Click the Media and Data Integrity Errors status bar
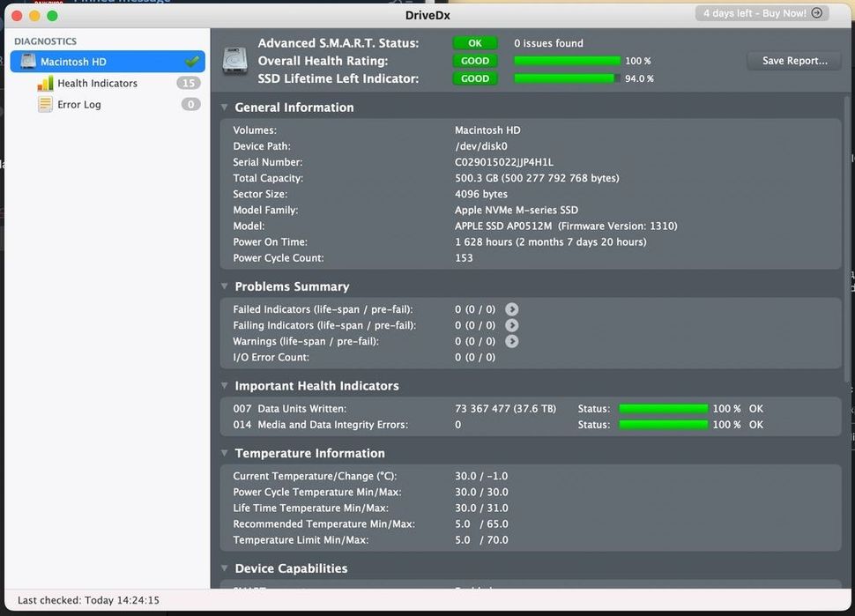The width and height of the screenshot is (855, 616). click(663, 425)
